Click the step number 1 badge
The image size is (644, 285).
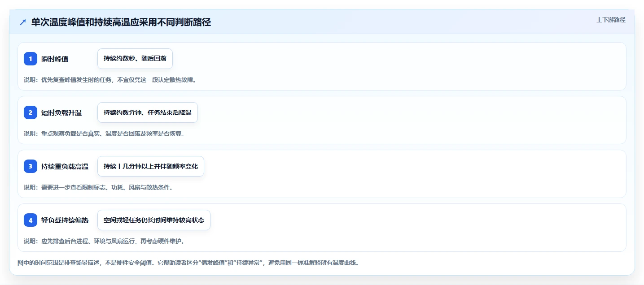pos(31,59)
